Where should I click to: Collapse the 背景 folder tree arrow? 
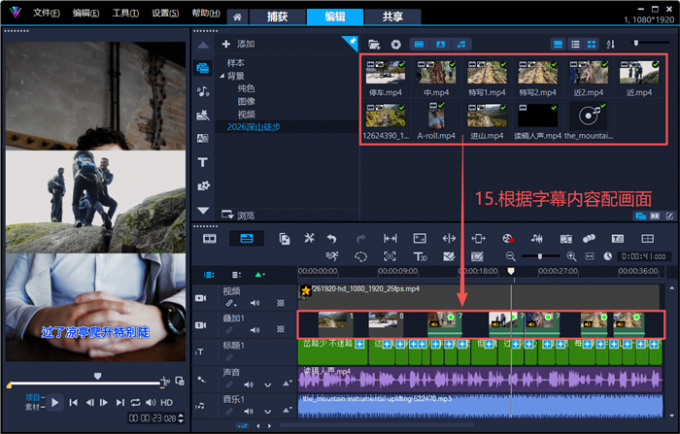coord(222,76)
